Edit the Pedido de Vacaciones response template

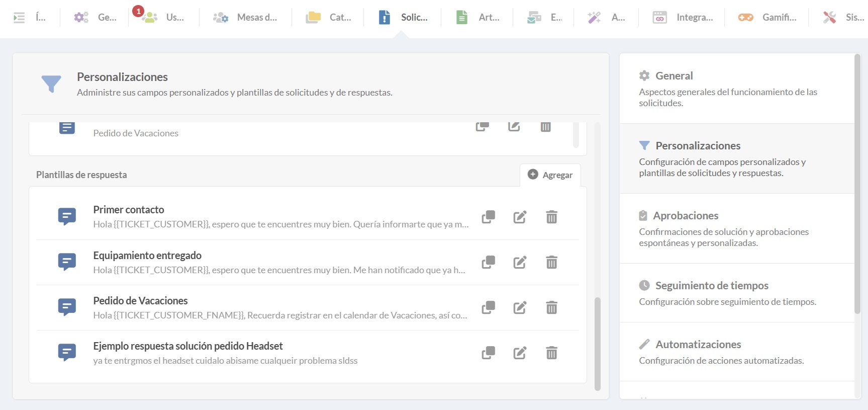pyautogui.click(x=520, y=307)
